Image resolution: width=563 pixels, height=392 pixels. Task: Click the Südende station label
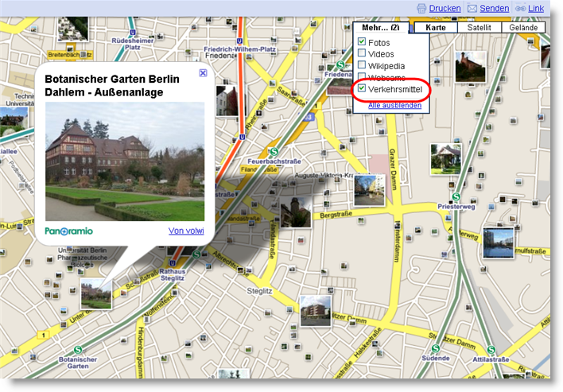(x=436, y=358)
